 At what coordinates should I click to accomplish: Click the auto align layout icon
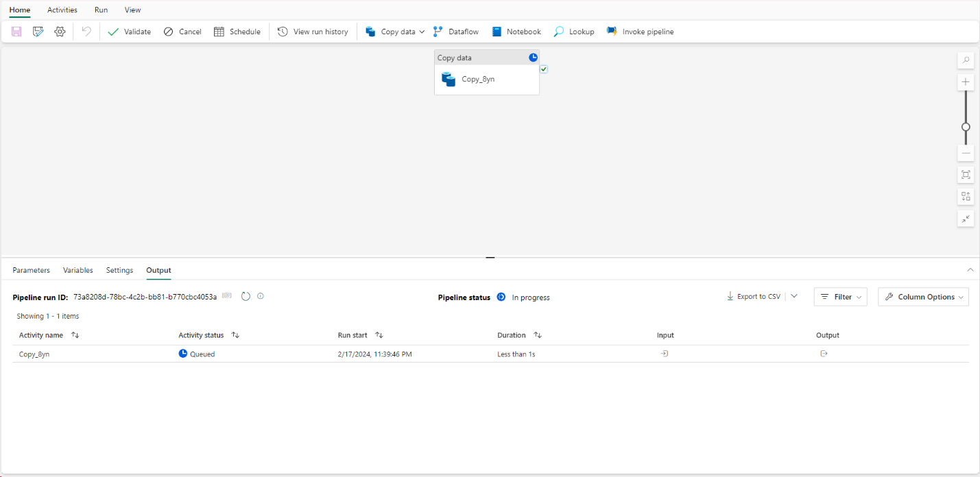tap(966, 197)
